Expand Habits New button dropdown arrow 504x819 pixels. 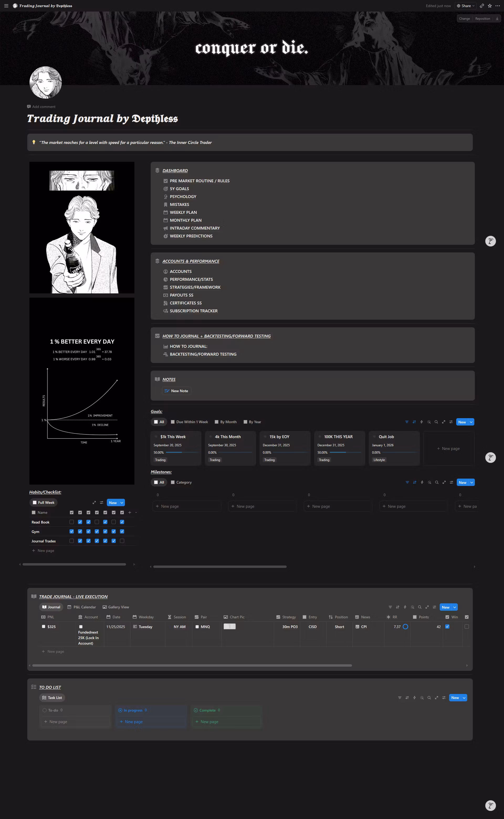tap(122, 502)
